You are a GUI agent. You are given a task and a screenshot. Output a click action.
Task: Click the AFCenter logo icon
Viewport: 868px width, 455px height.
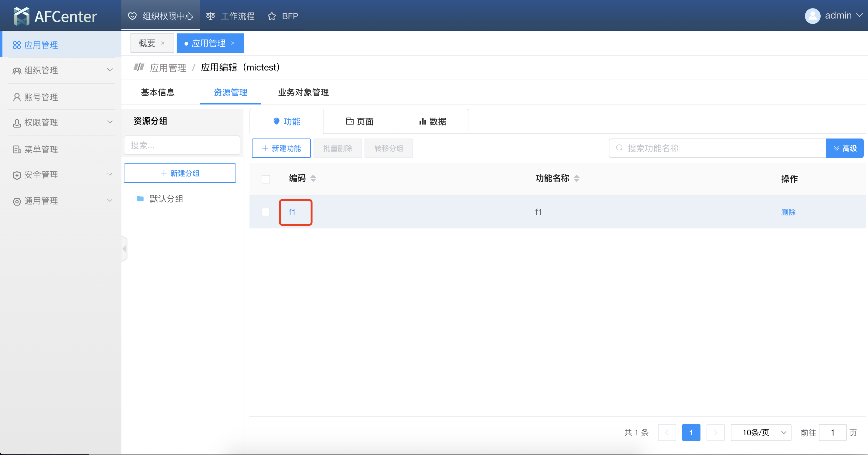22,16
